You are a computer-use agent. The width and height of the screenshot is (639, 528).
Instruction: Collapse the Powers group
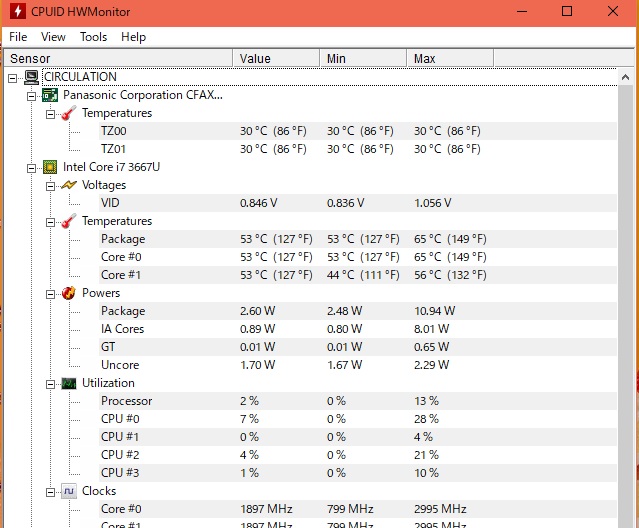pyautogui.click(x=50, y=294)
